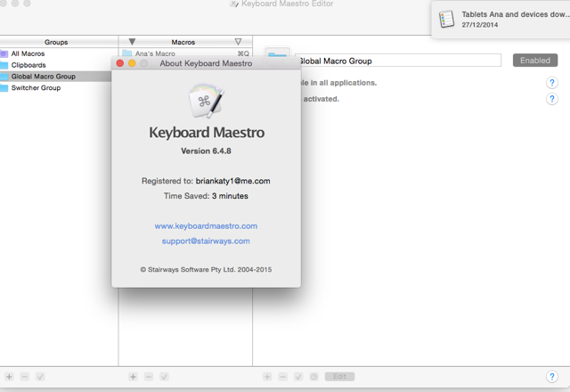This screenshot has width=570, height=392.
Task: Toggle action enable checkmark button
Action: [x=298, y=377]
